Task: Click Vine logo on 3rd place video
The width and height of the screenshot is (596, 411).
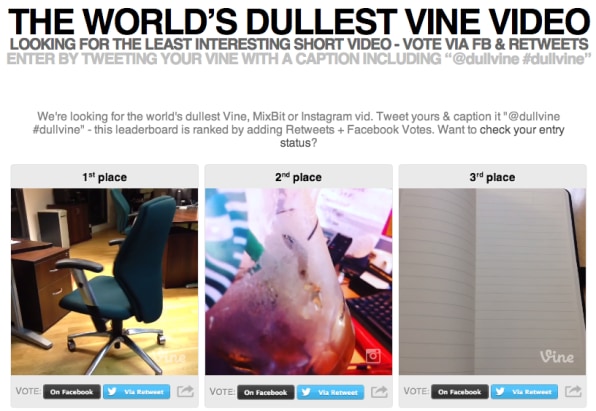Action: [x=557, y=357]
